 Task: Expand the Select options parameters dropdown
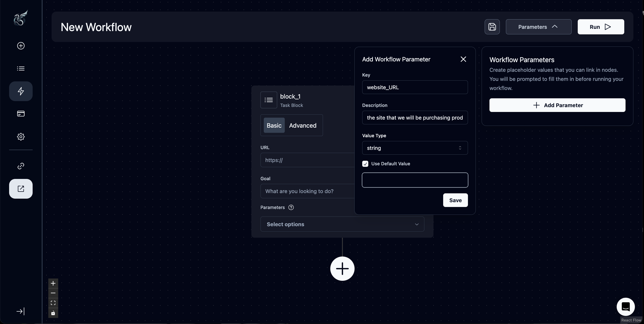click(x=342, y=224)
